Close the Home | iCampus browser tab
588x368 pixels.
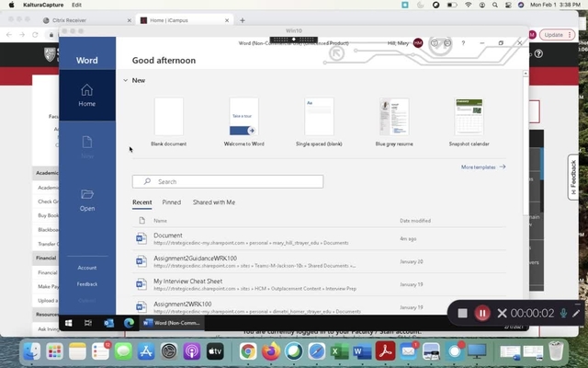[227, 20]
